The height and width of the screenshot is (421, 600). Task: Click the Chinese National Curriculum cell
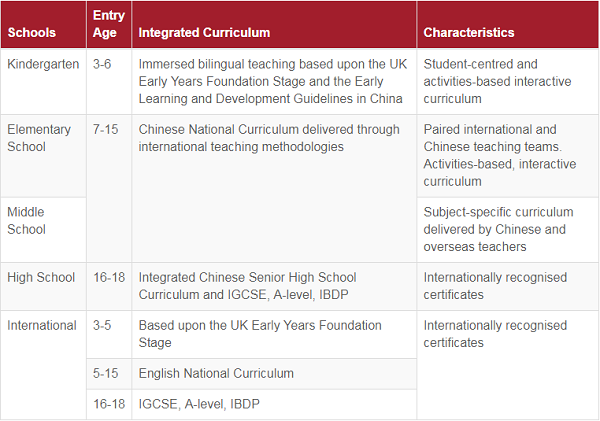269,138
